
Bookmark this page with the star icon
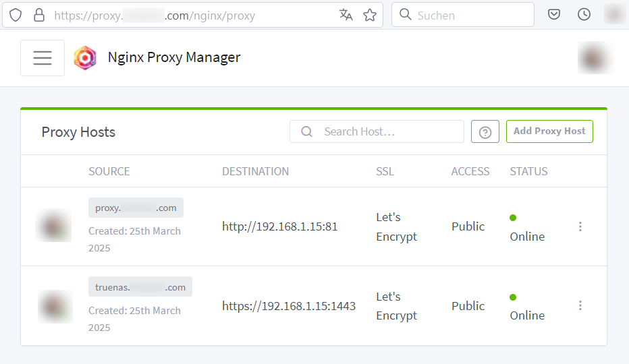[x=370, y=16]
